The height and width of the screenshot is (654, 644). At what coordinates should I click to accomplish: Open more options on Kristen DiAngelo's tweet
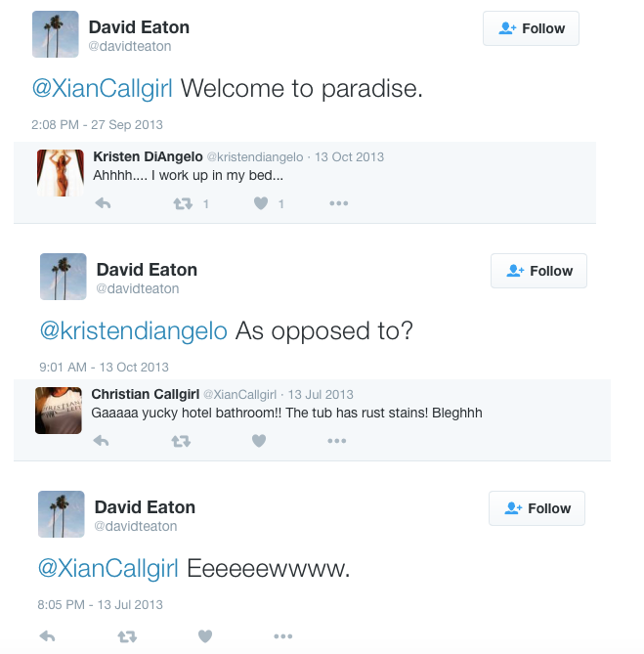[x=338, y=203]
